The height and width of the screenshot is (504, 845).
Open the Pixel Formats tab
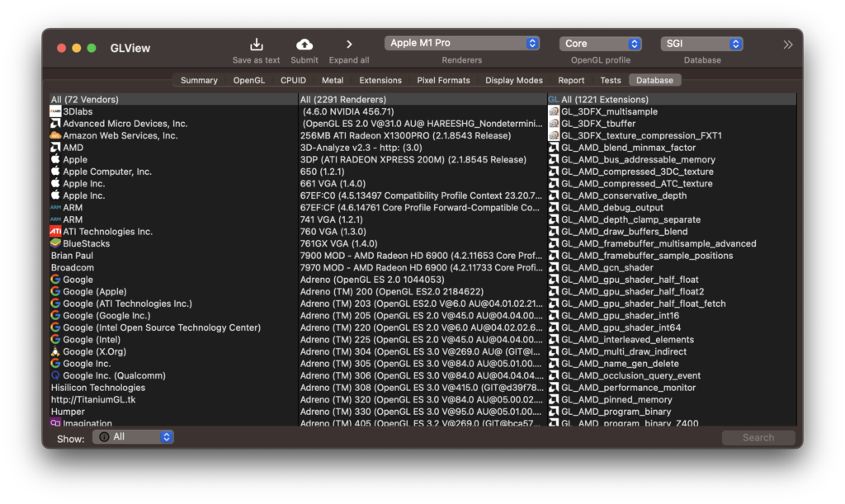443,80
